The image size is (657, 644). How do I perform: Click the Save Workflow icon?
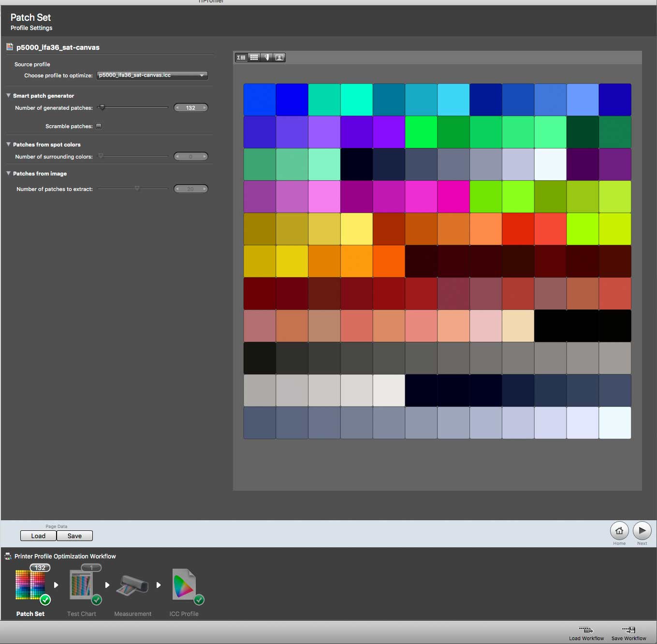pos(628,633)
